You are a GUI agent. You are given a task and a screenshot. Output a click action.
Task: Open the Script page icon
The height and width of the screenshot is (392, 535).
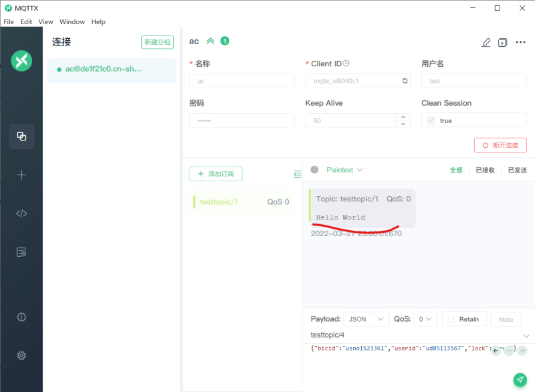[x=21, y=213]
